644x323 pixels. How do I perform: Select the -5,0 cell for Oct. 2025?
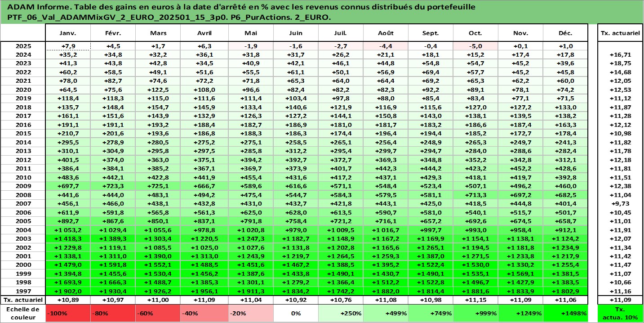475,46
